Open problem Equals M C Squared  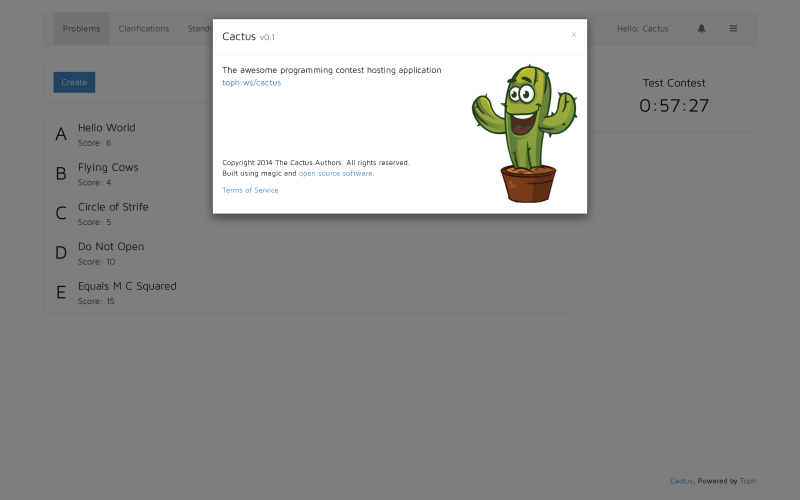click(127, 286)
